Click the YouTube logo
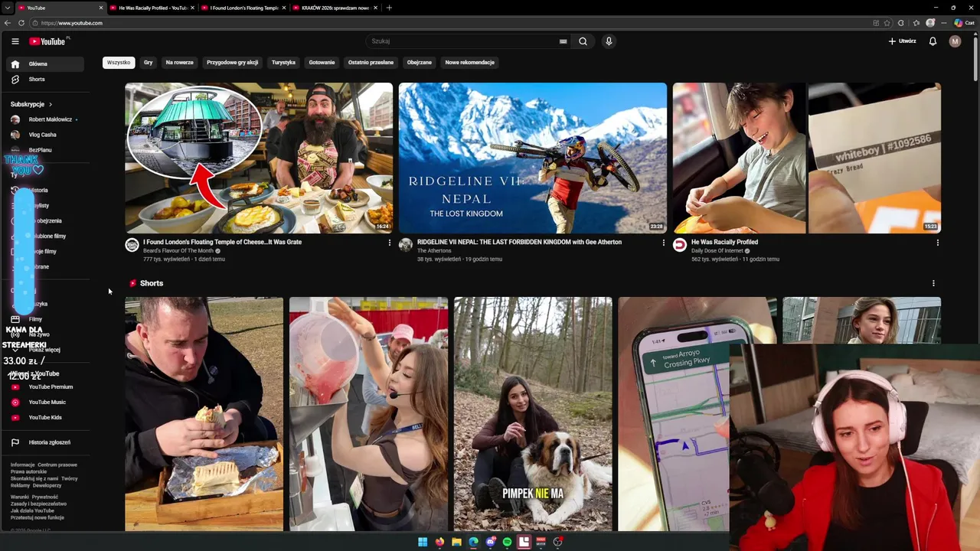This screenshot has height=551, width=980. [47, 41]
